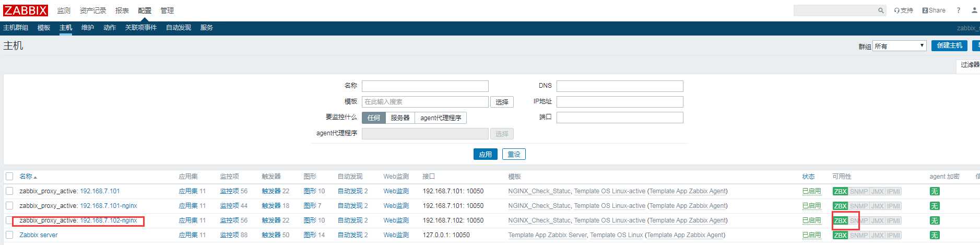Screen dimensions: 980x245
Task: Click IPMI badge in Zabbix server row
Action: click(x=893, y=236)
